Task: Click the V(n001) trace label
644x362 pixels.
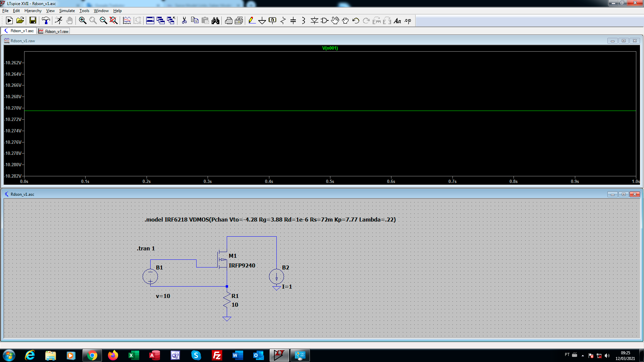Action: [330, 48]
